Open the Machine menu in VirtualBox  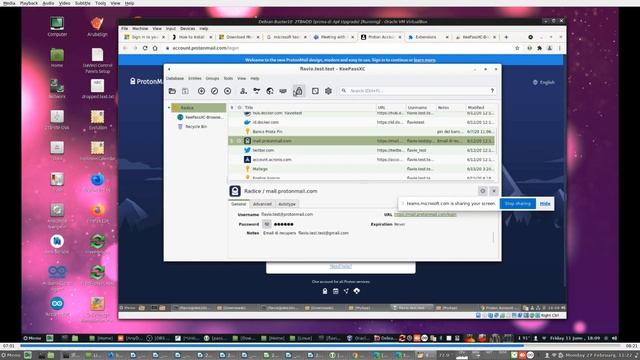click(140, 29)
